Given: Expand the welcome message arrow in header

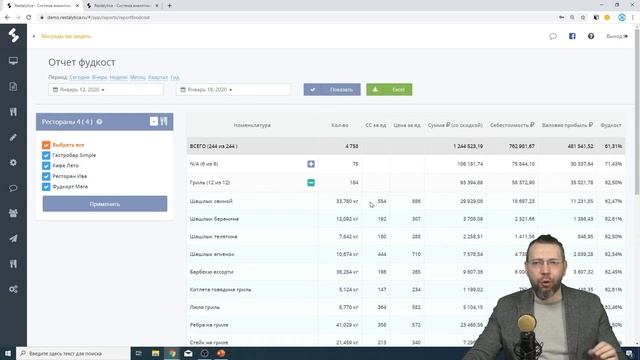Looking at the screenshot, I should 34,36.
